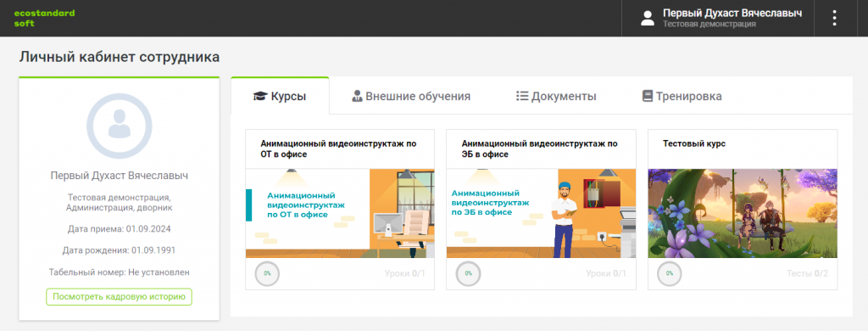Click the Тестовый курс fantasy thumbnail

point(743,214)
